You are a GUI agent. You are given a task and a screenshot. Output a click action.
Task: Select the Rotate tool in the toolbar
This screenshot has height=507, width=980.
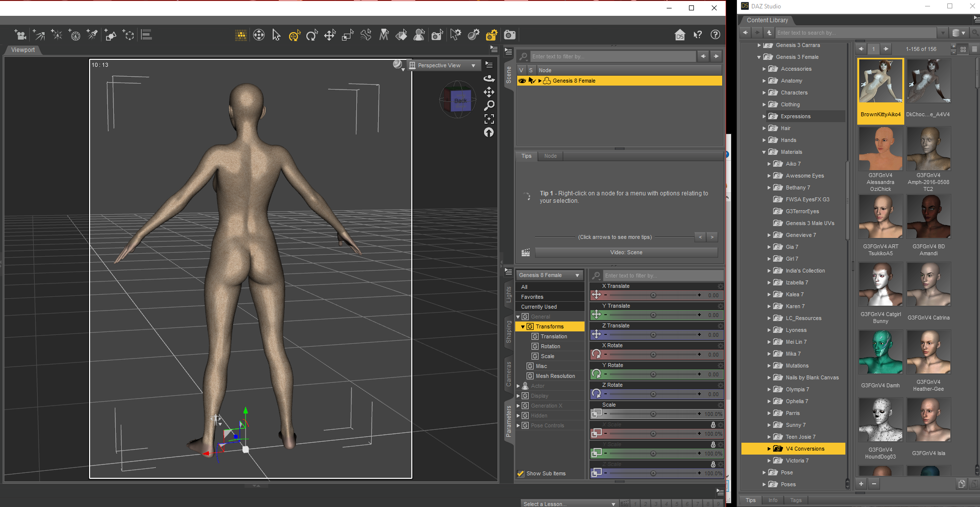[312, 35]
